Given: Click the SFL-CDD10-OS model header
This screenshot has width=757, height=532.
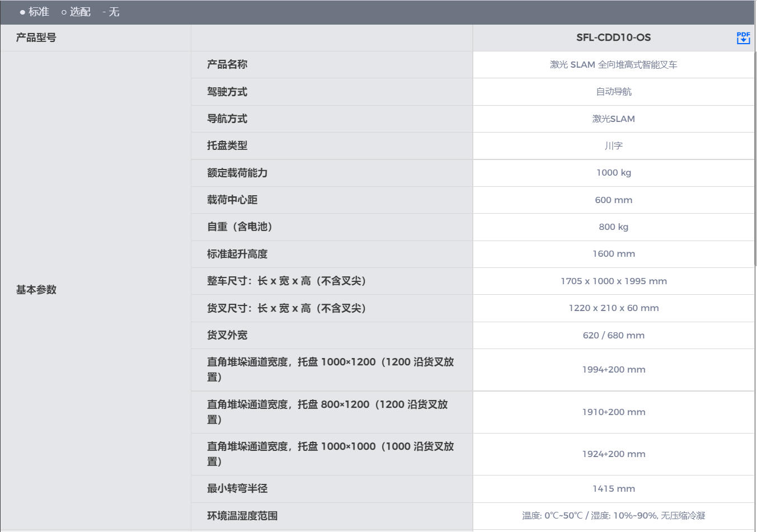Looking at the screenshot, I should [x=613, y=37].
